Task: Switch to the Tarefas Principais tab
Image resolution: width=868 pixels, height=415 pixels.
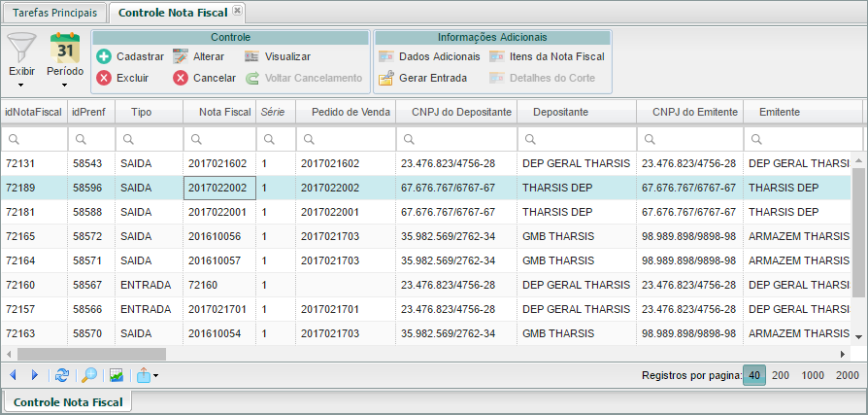Action: click(x=54, y=13)
